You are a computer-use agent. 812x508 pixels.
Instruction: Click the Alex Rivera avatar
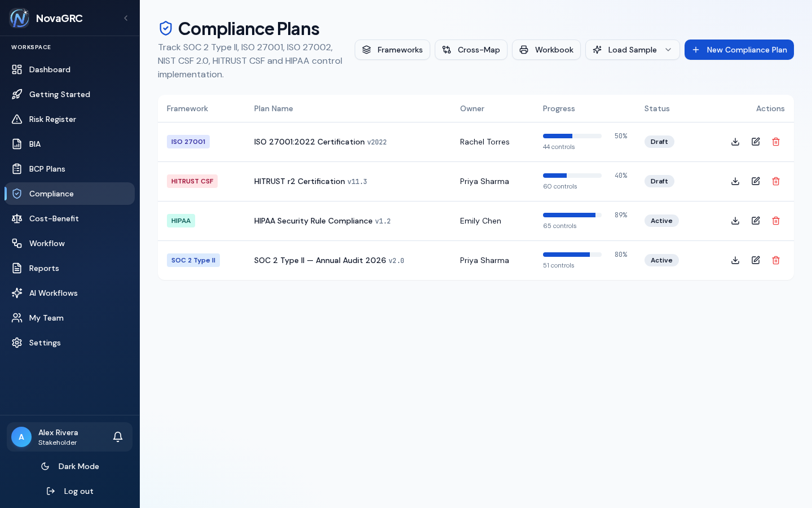point(21,437)
